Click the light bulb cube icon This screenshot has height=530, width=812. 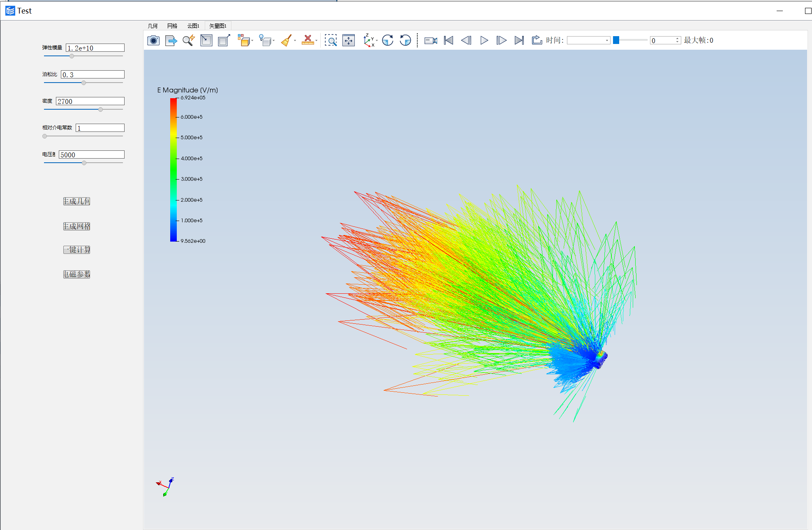pos(265,40)
